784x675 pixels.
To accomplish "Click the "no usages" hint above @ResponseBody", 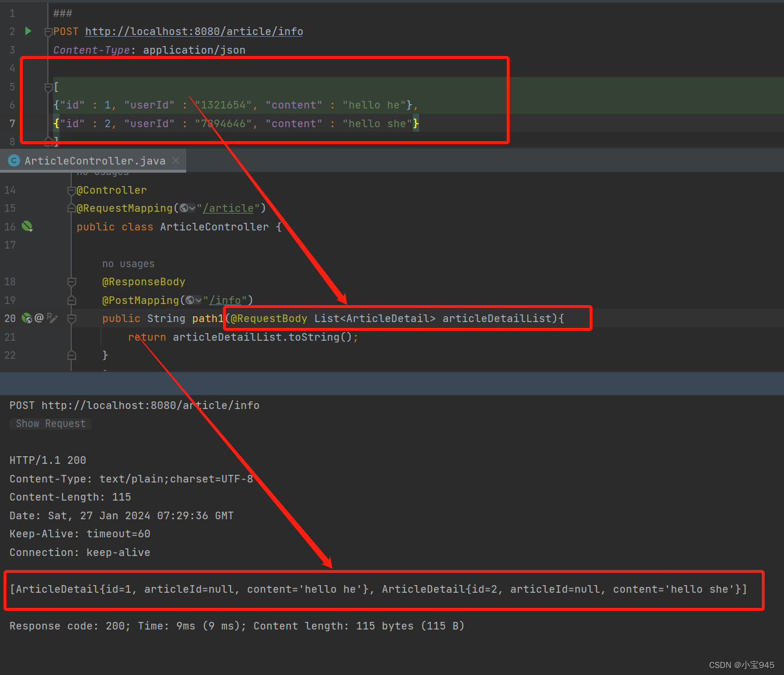I will (128, 264).
